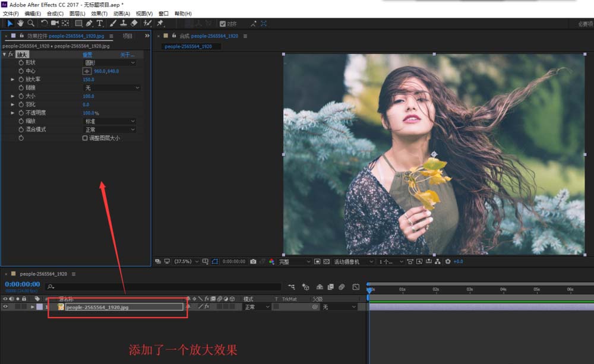Screen dimensions: 594x364
Task: Toggle the 对齐 snapping checkbox
Action: click(223, 24)
